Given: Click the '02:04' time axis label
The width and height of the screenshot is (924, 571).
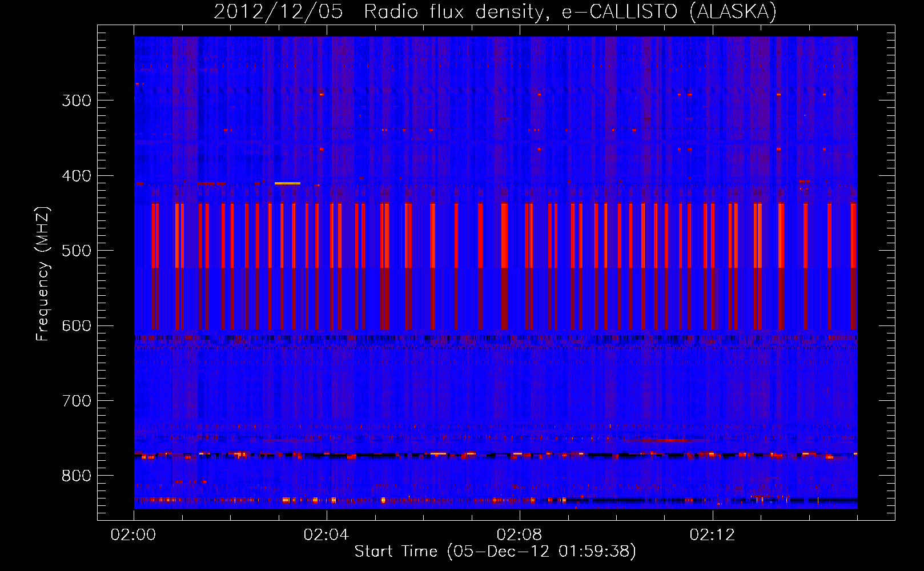Looking at the screenshot, I should (x=326, y=534).
